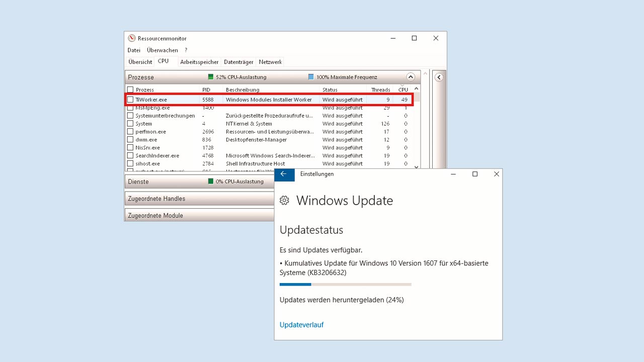The width and height of the screenshot is (644, 362).
Task: Open the ? help menu
Action: [186, 50]
